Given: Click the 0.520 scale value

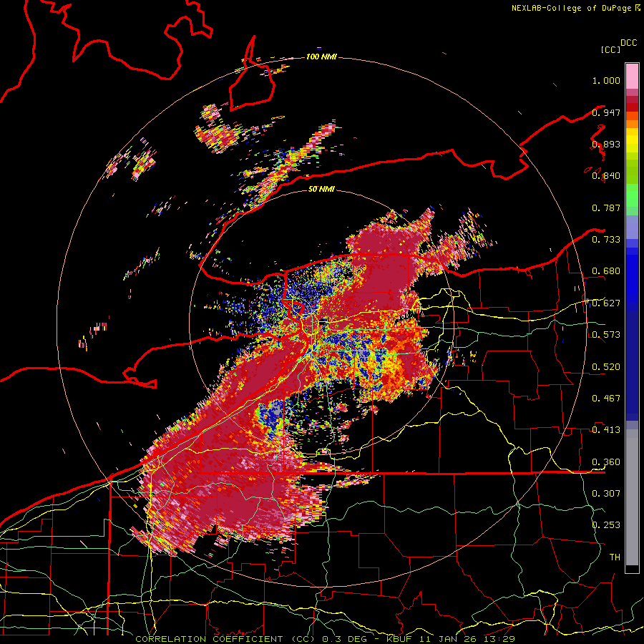Looking at the screenshot, I should 606,367.
